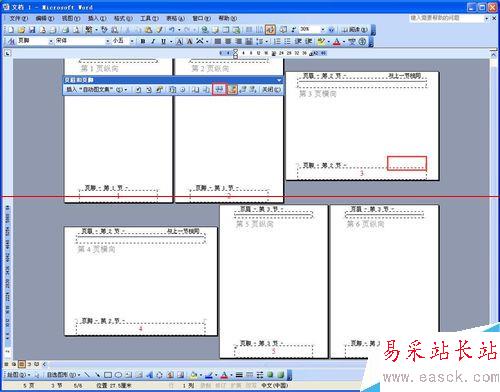500x392 pixels.
Task: Insert date in header footer toolbar
Action: 172,89
